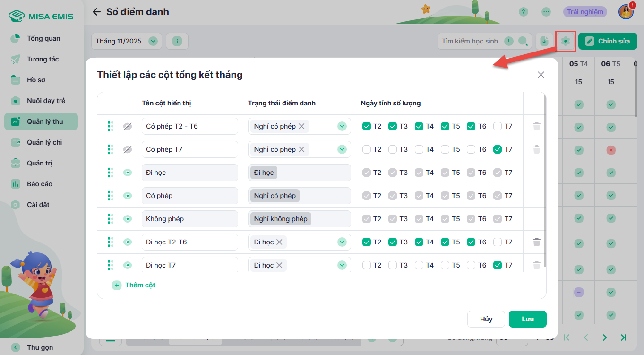Check T7 in the Đi học T2-T6 row
644x355 pixels.
pyautogui.click(x=497, y=242)
